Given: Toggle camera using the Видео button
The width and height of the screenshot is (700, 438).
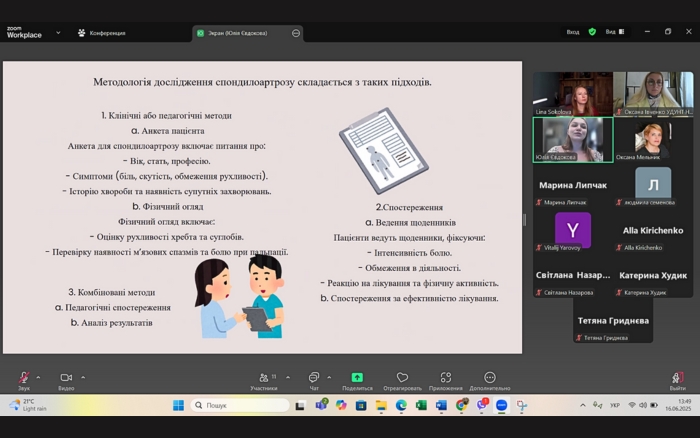Looking at the screenshot, I should 66,379.
